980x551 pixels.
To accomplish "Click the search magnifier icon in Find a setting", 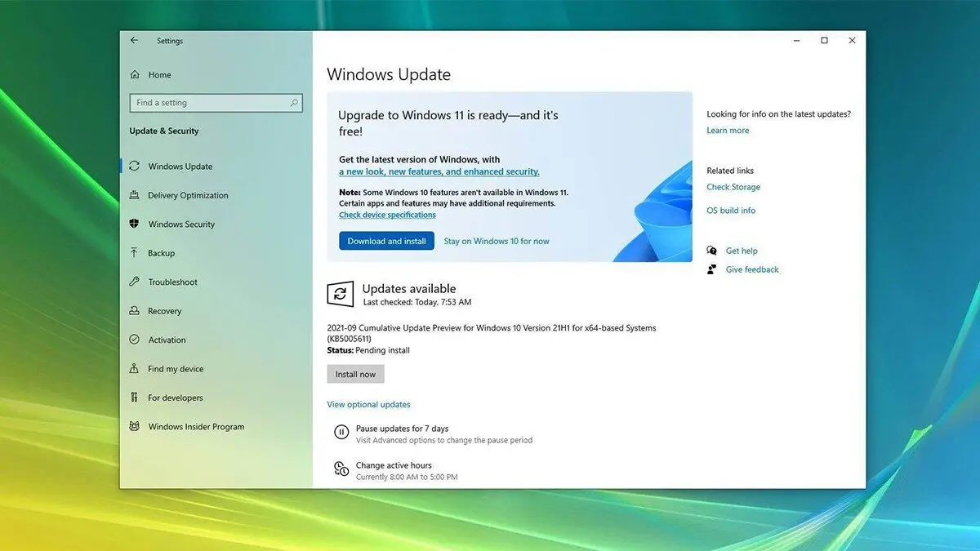I will pos(294,103).
